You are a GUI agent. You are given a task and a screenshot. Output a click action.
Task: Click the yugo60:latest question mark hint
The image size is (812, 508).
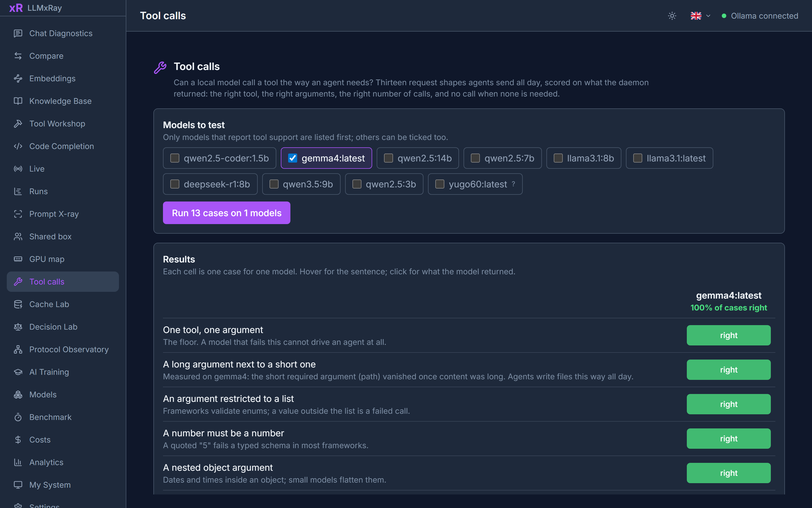tap(513, 184)
